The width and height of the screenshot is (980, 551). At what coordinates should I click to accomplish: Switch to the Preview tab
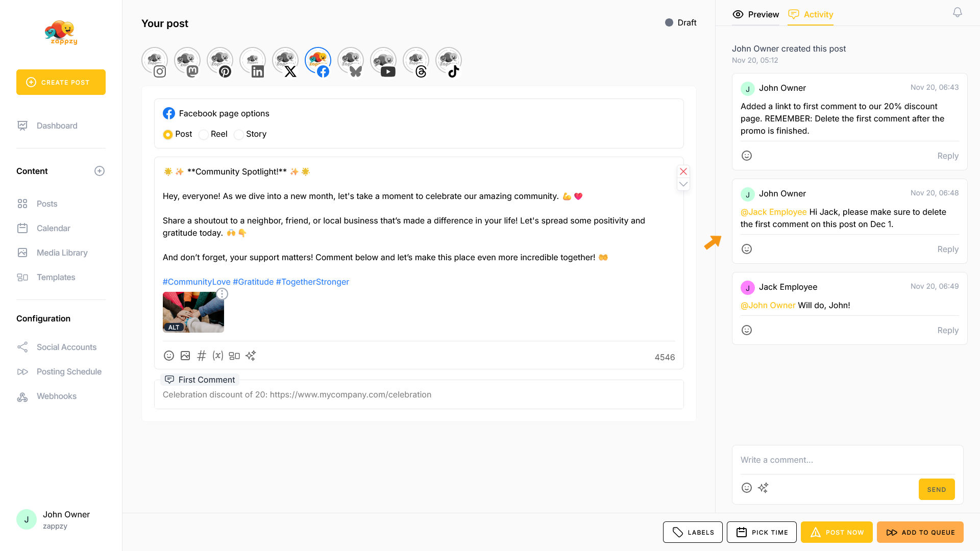(756, 14)
